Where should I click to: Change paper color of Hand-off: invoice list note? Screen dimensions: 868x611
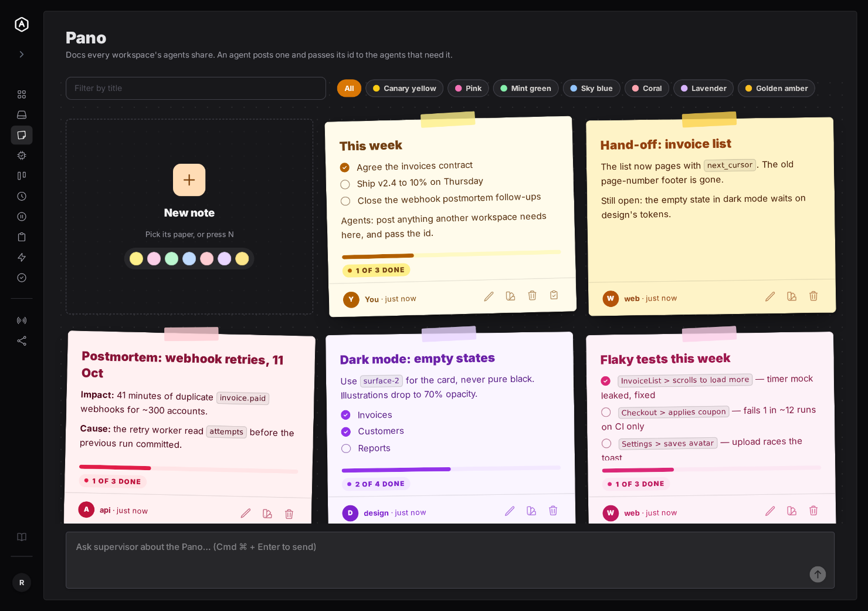(x=792, y=296)
